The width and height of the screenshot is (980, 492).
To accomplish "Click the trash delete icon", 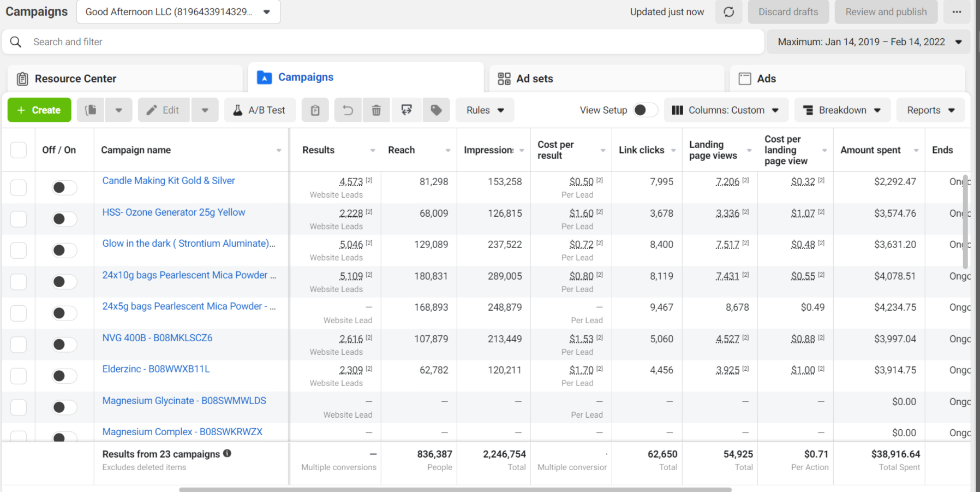I will [x=376, y=110].
